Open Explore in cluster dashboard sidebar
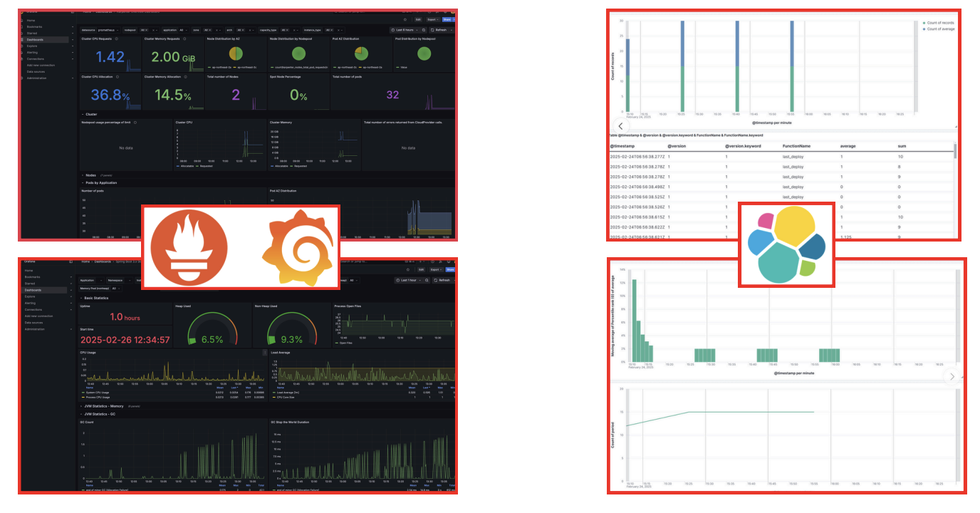This screenshot has height=513, width=980. click(x=32, y=46)
